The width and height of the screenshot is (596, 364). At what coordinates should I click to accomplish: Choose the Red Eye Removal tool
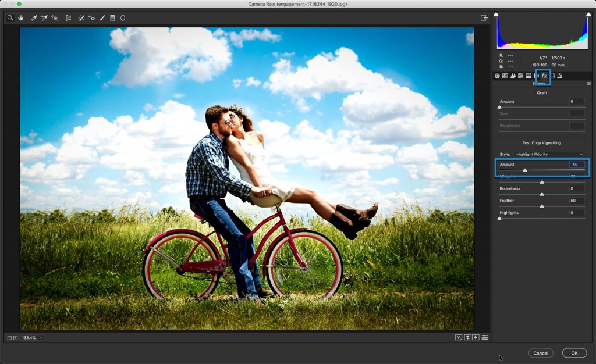(x=91, y=18)
